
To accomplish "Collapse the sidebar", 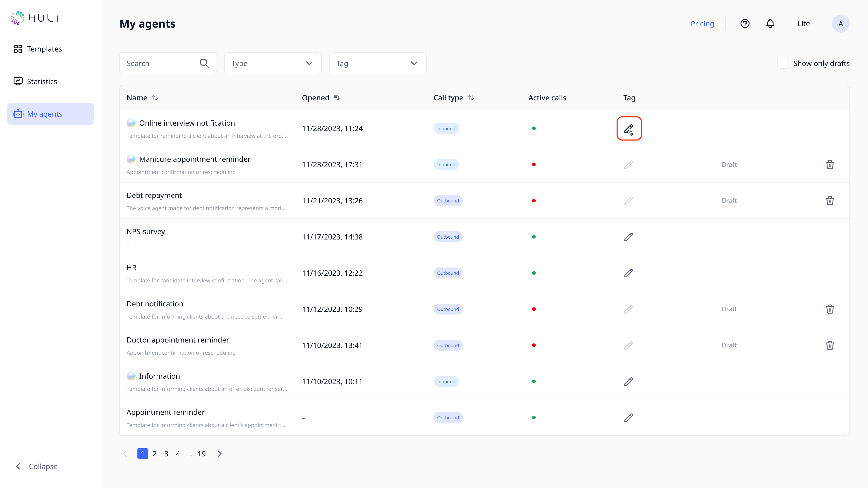I will coord(37,467).
